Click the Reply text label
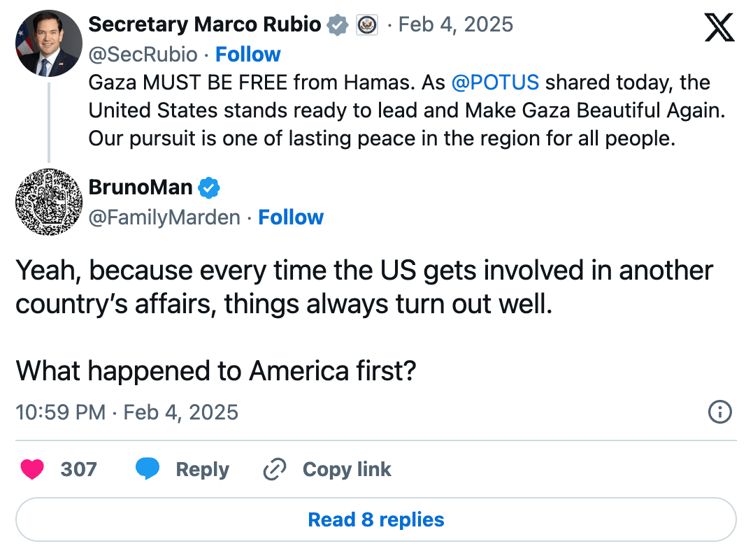Viewport: 753px width, 560px height. (202, 470)
